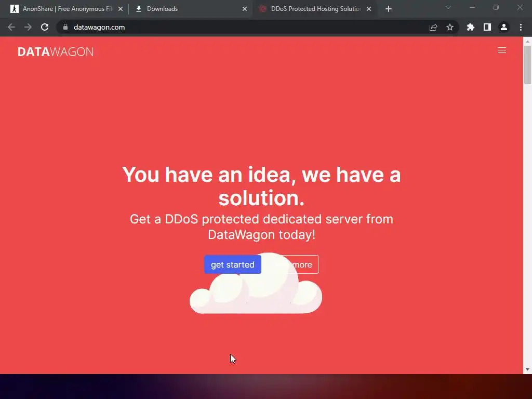Minimize the Chrome window
532x399 pixels.
472,7
